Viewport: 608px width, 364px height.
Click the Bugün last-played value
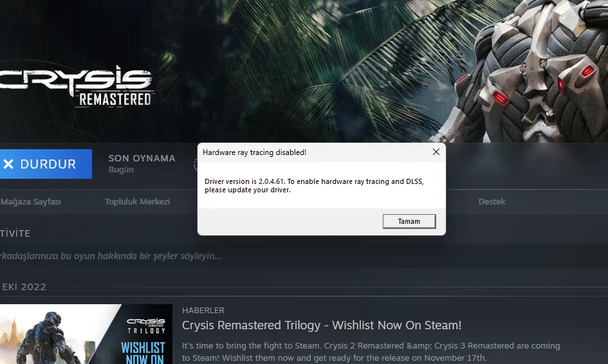coord(121,170)
